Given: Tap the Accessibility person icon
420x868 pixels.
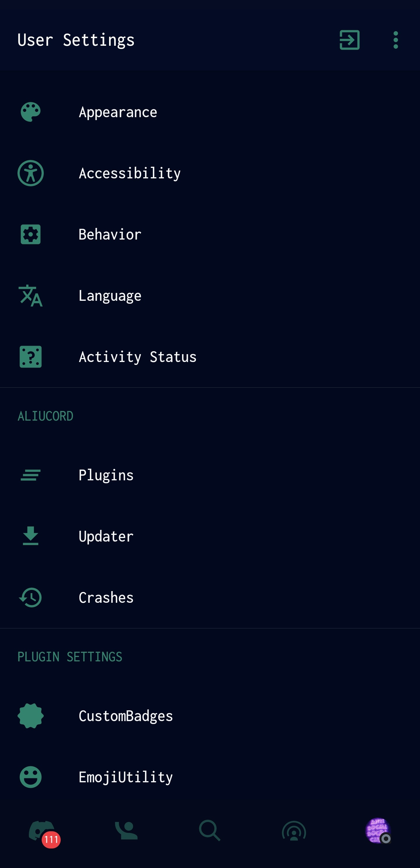Looking at the screenshot, I should pyautogui.click(x=31, y=173).
